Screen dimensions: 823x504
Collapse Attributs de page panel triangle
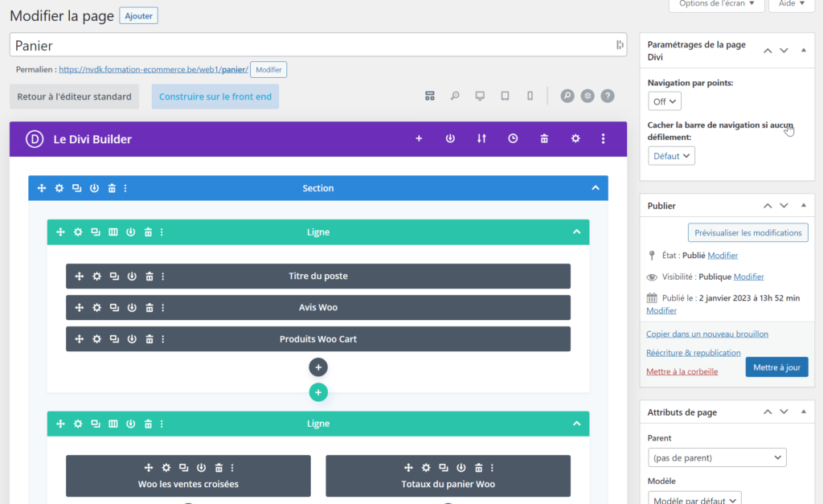[804, 412]
